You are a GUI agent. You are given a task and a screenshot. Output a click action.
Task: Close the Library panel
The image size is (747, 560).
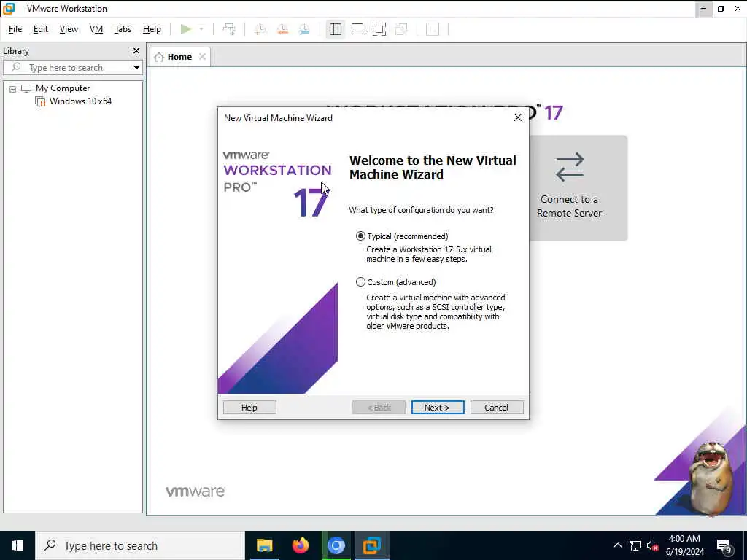pyautogui.click(x=136, y=50)
